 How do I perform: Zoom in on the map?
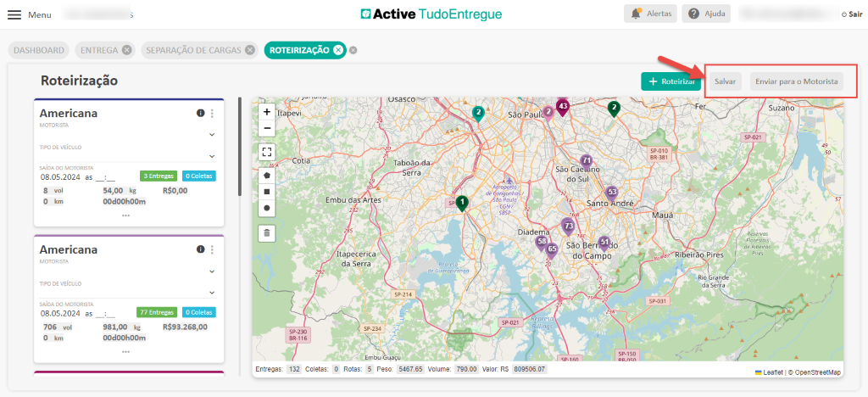(267, 112)
